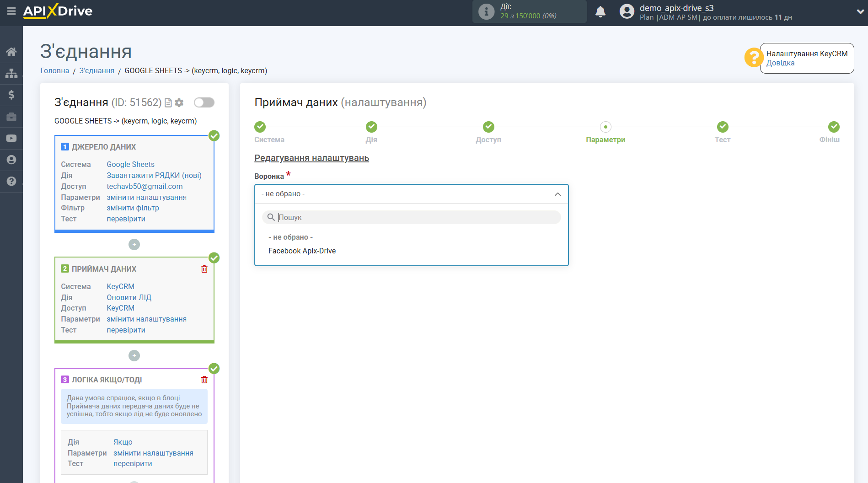The width and height of the screenshot is (868, 483).
Task: Click Завантажити РЯДКИ (нові) link
Action: point(154,175)
